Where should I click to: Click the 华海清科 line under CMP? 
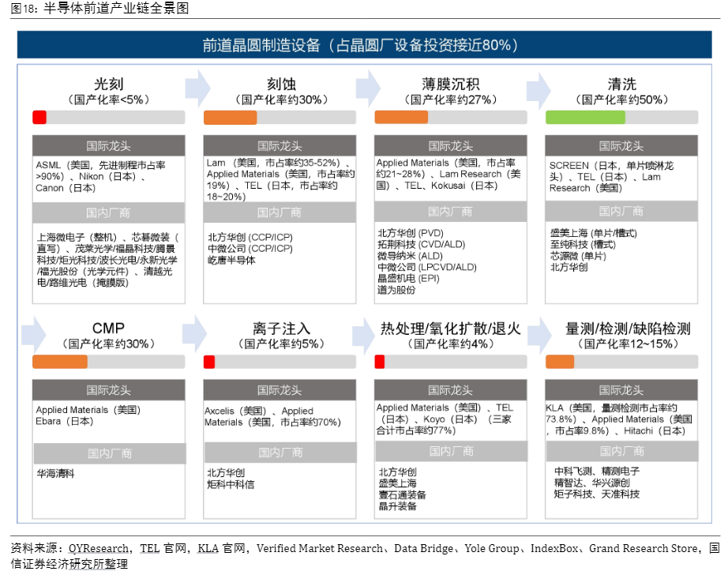[x=56, y=474]
